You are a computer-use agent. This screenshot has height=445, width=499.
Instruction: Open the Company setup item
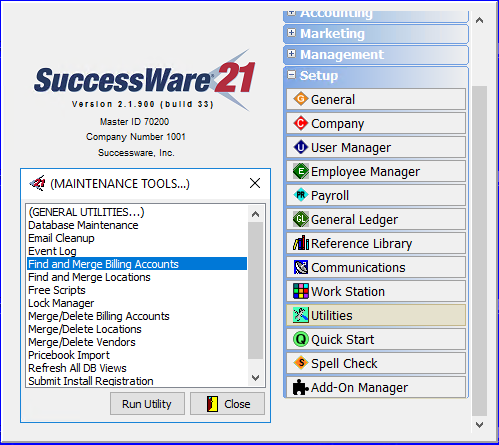tap(376, 123)
